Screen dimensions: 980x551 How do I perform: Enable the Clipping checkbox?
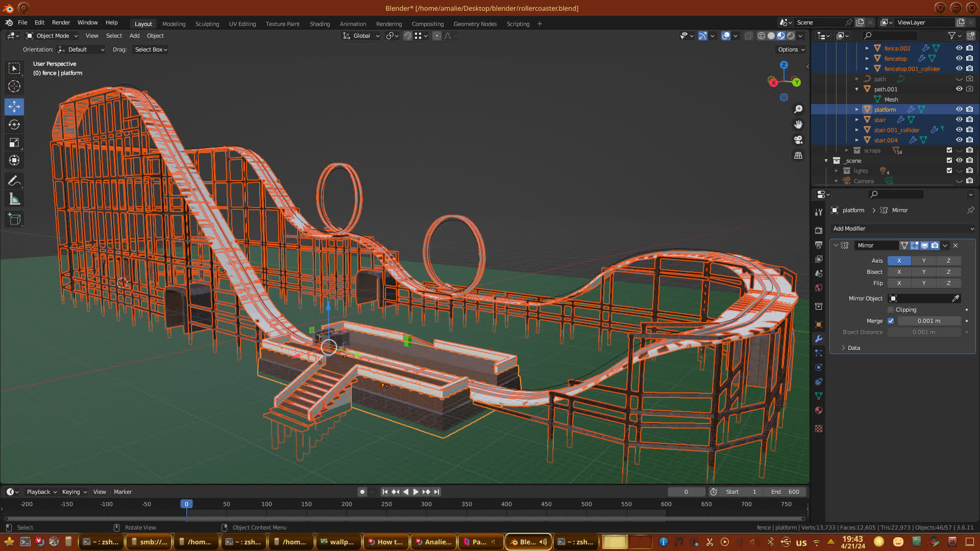coord(891,310)
